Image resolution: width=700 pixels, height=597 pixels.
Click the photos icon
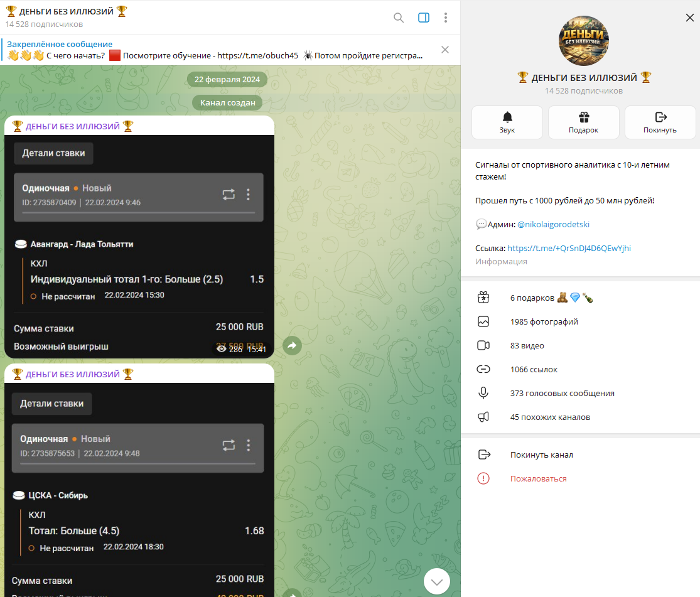(483, 321)
